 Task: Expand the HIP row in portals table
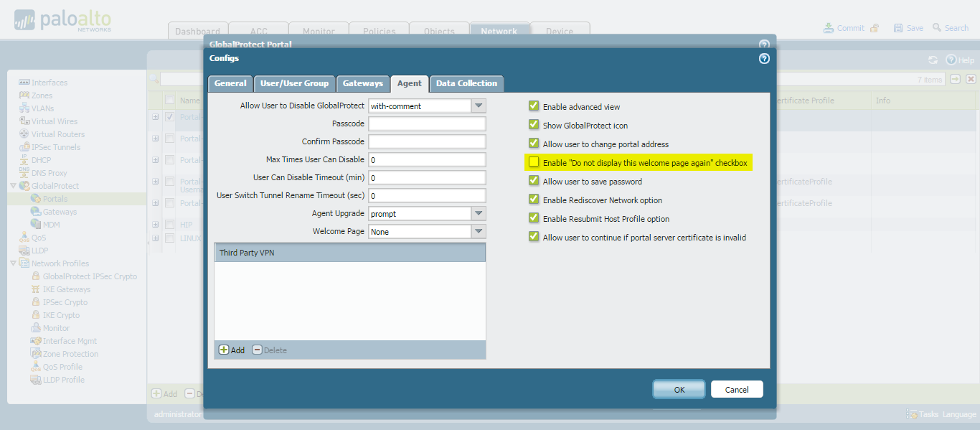155,225
